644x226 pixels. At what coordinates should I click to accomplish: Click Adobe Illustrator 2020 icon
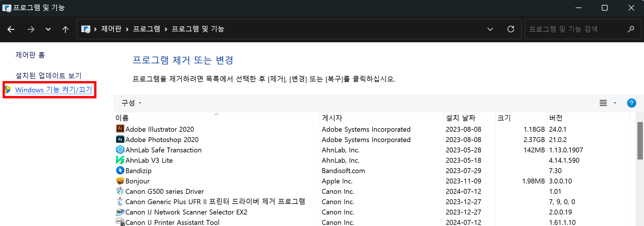point(120,129)
